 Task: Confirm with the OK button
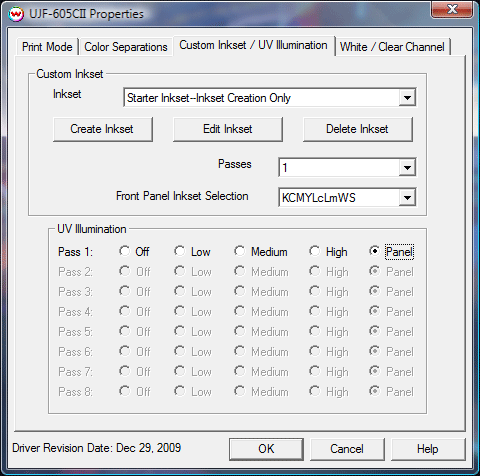266,449
